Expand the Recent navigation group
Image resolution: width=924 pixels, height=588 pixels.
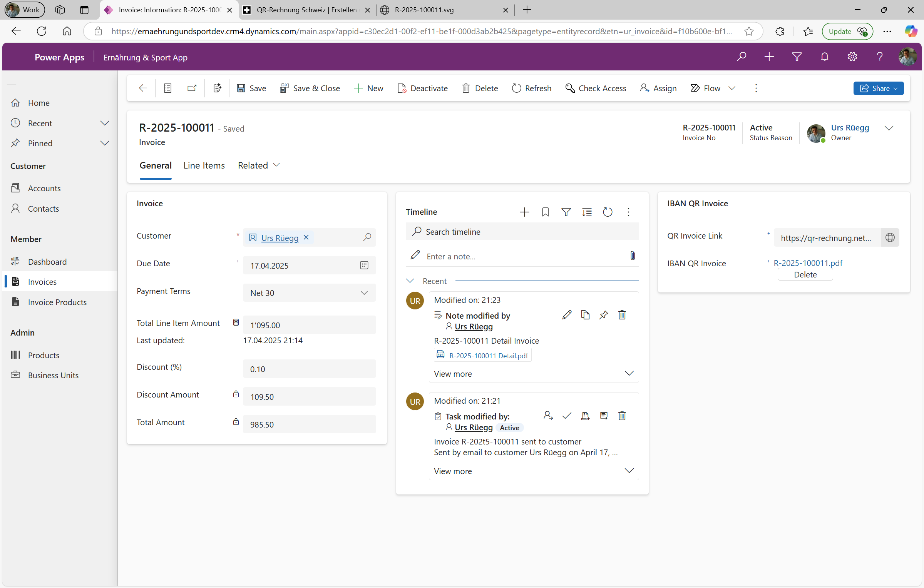(104, 123)
